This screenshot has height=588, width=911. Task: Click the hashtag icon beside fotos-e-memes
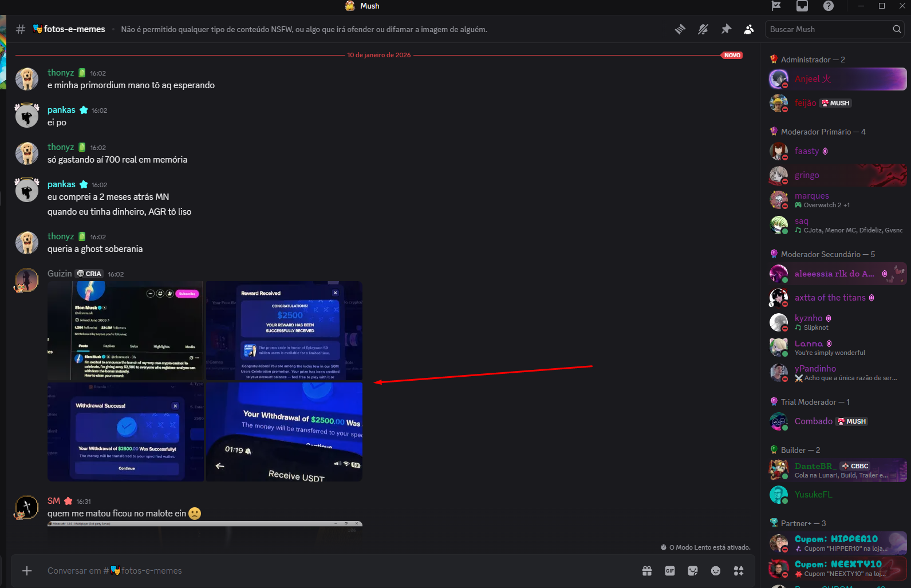pos(21,29)
